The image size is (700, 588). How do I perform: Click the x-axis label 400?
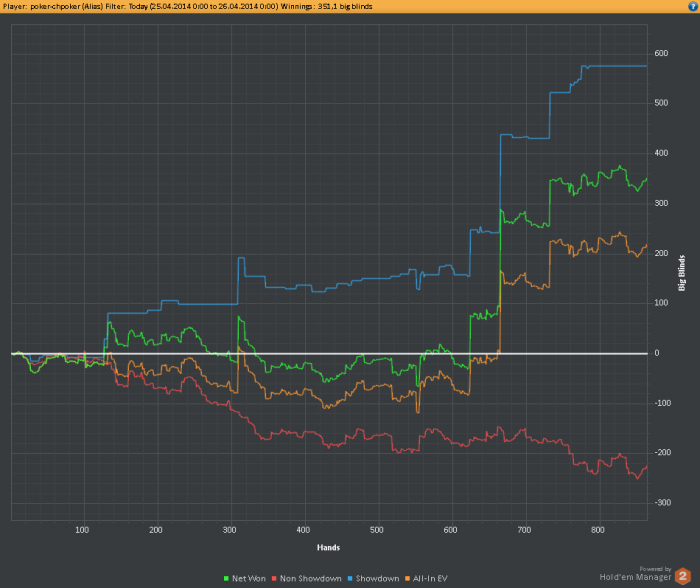pos(303,530)
